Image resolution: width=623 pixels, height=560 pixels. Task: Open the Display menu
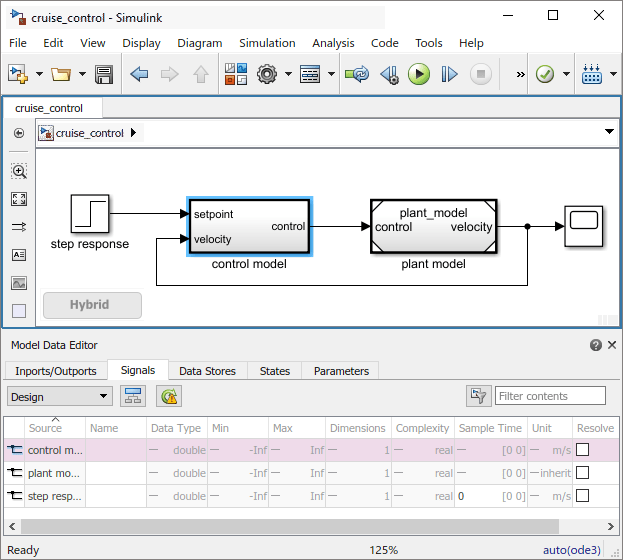[x=141, y=43]
